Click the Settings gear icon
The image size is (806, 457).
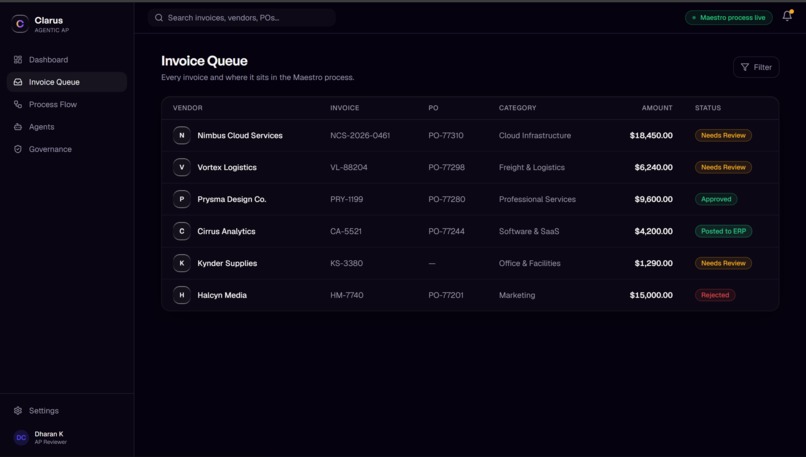(18, 410)
